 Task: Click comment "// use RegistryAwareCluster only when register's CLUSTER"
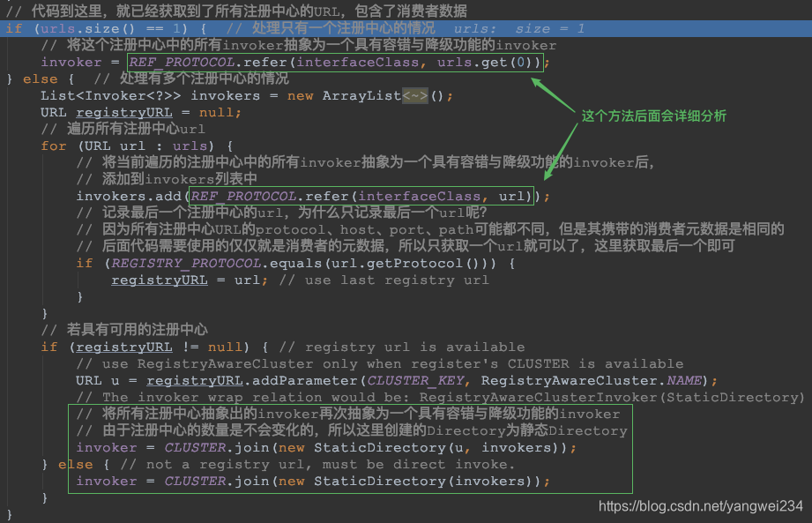coord(380,363)
